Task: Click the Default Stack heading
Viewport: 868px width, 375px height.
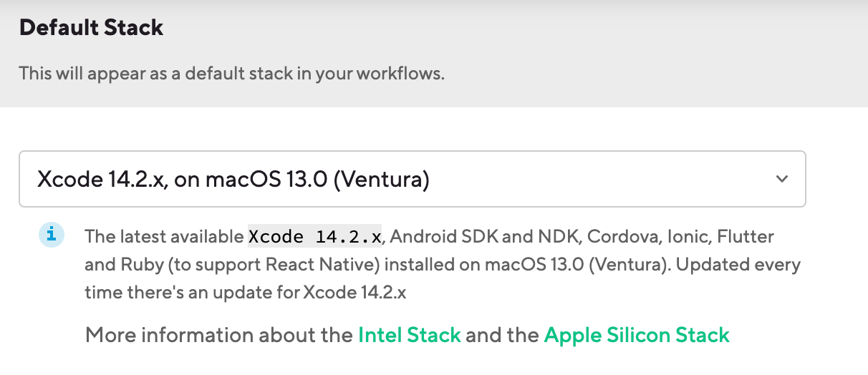Action: 91,28
